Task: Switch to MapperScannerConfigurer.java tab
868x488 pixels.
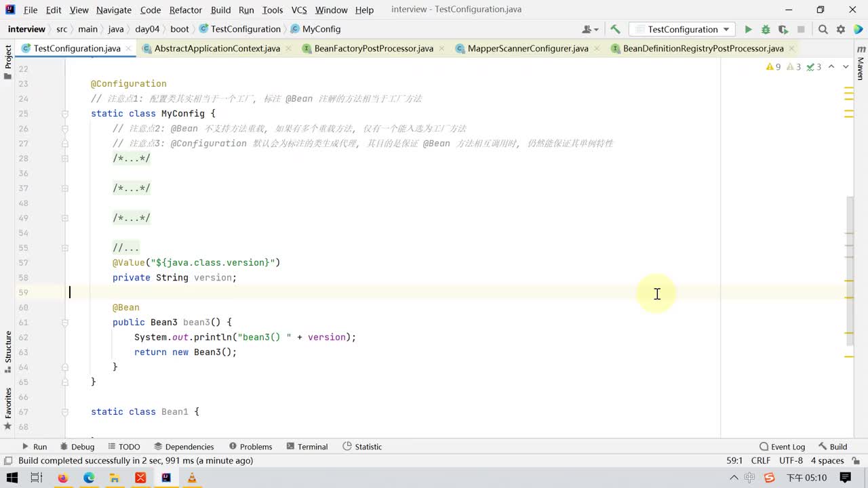Action: tap(528, 48)
